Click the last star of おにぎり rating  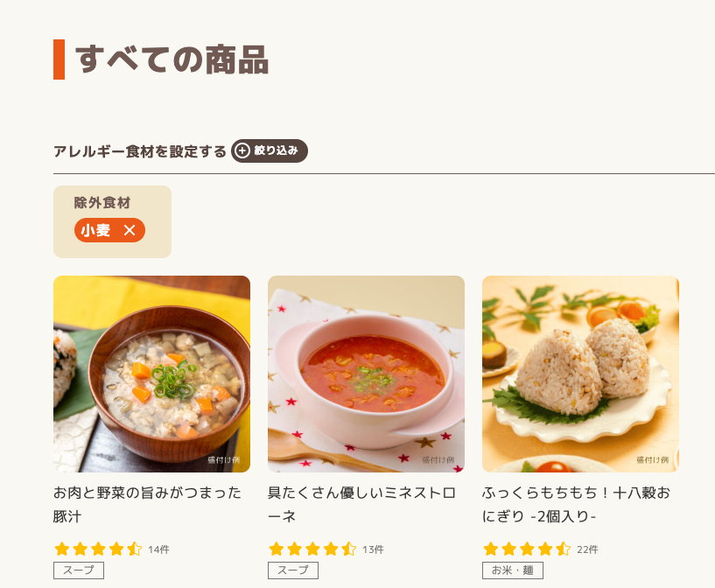pos(564,549)
